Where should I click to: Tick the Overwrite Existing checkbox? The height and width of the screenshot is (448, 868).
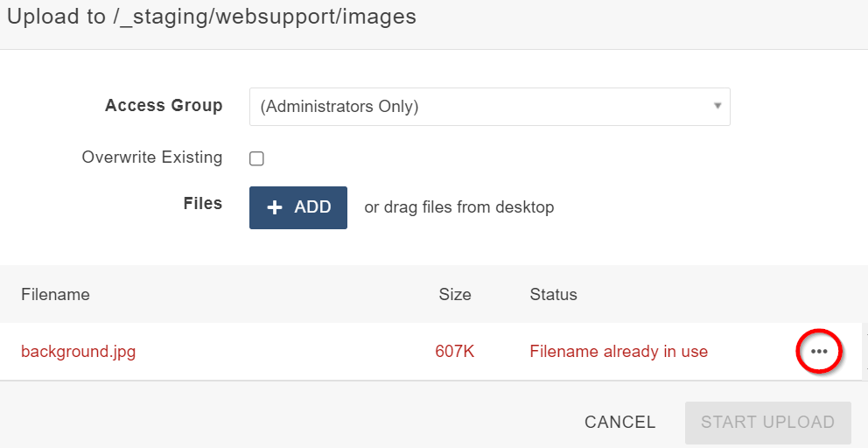(x=256, y=158)
